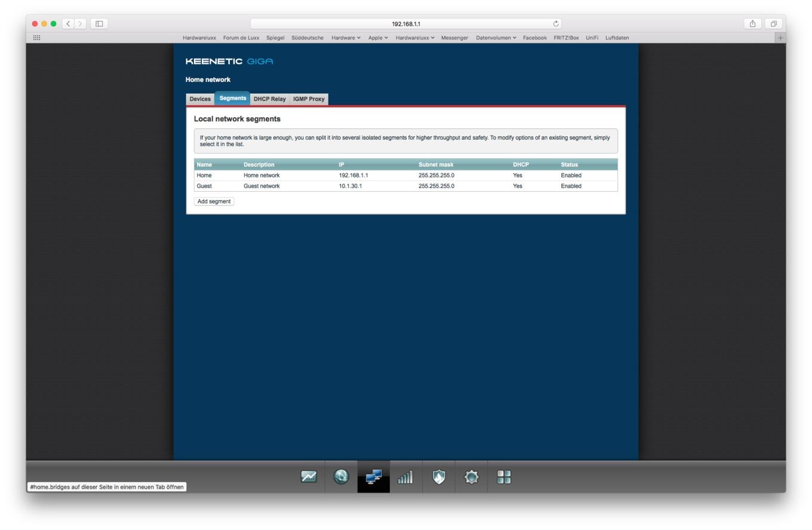This screenshot has width=812, height=530.
Task: Expand the Datenvolumen bookmarks folder
Action: pyautogui.click(x=496, y=38)
